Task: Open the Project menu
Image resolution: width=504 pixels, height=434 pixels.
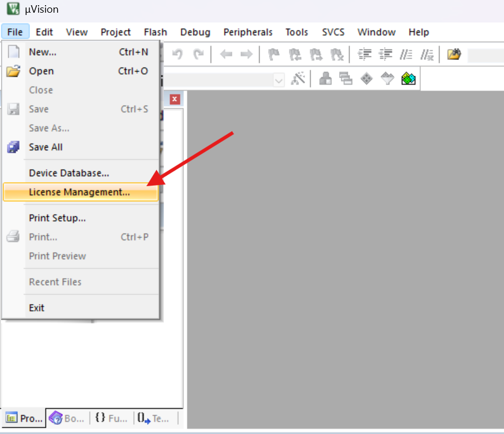Action: tap(115, 32)
